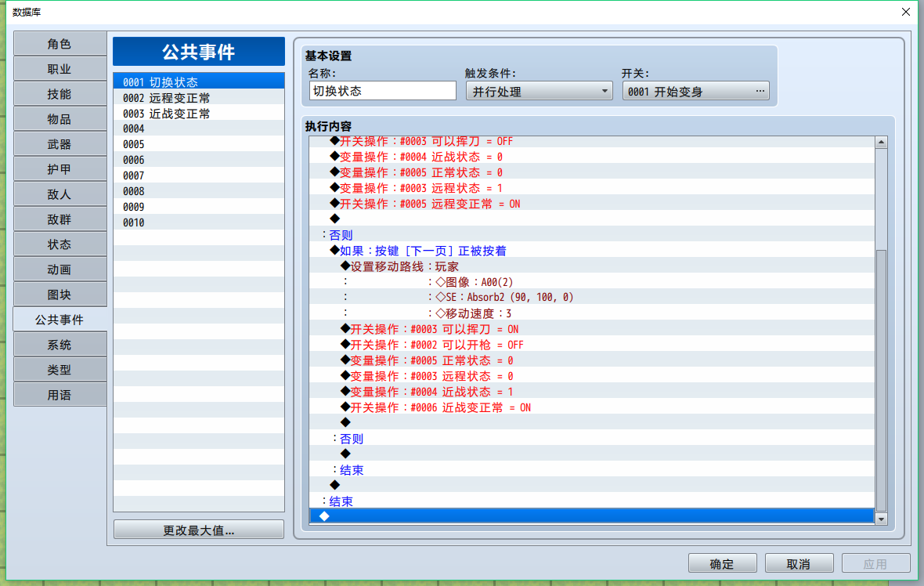Select the 移动速度:3 route line
Image resolution: width=924 pixels, height=586 pixels.
(592, 313)
